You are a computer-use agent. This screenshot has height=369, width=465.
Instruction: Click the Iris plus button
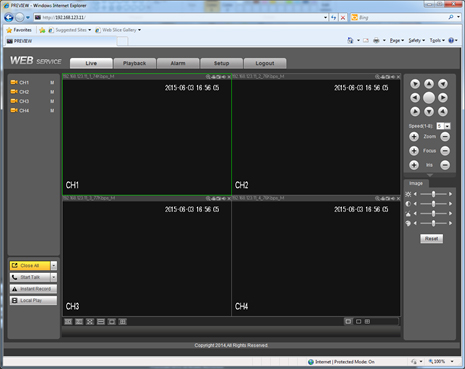coord(414,165)
